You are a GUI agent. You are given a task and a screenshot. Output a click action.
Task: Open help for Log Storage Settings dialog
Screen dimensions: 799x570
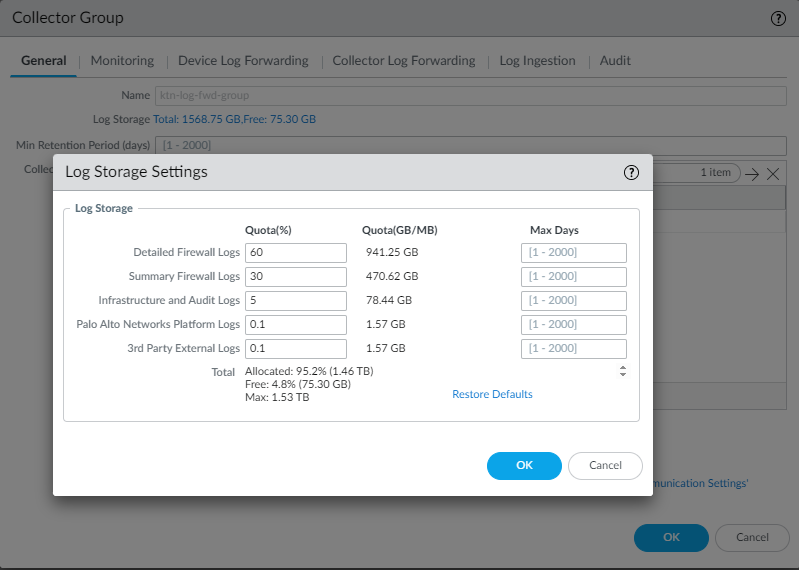tap(631, 172)
